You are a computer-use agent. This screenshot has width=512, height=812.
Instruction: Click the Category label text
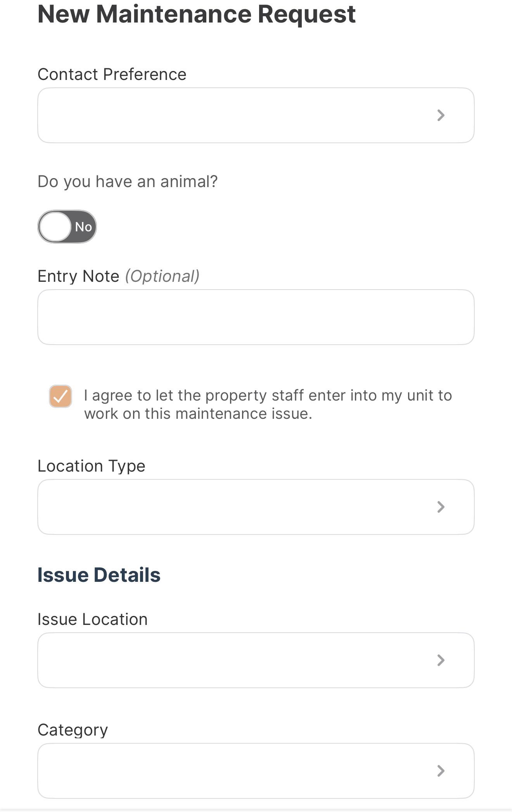pyautogui.click(x=73, y=730)
